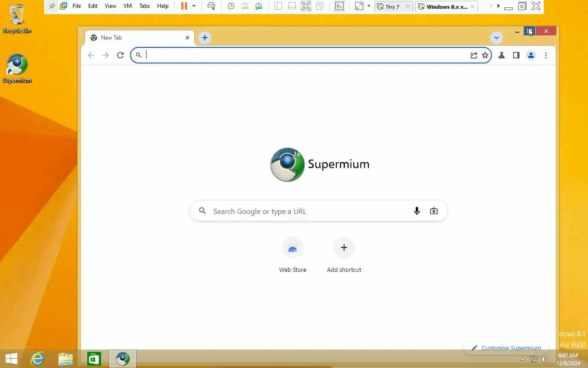Image resolution: width=588 pixels, height=368 pixels.
Task: Click the share this page icon
Action: tap(474, 55)
